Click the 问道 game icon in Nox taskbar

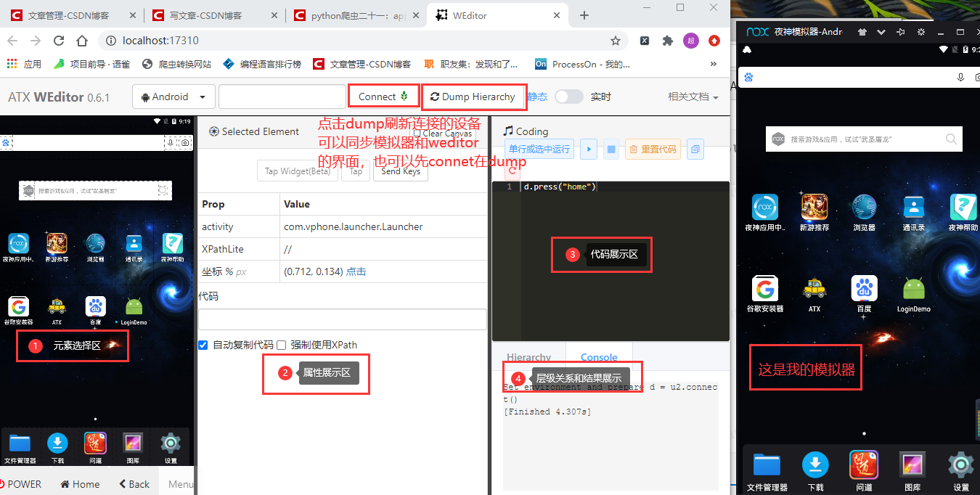click(864, 465)
